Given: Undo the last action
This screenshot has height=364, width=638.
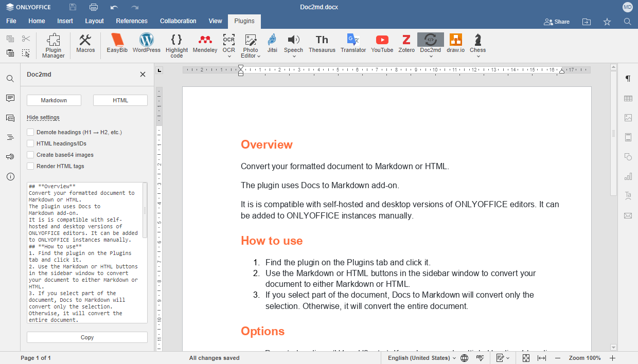Looking at the screenshot, I should 114,7.
